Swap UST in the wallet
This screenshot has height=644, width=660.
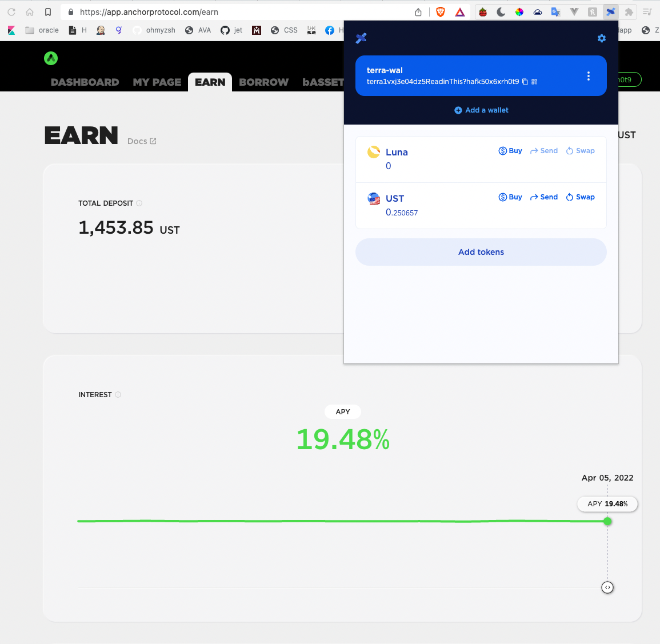point(580,197)
